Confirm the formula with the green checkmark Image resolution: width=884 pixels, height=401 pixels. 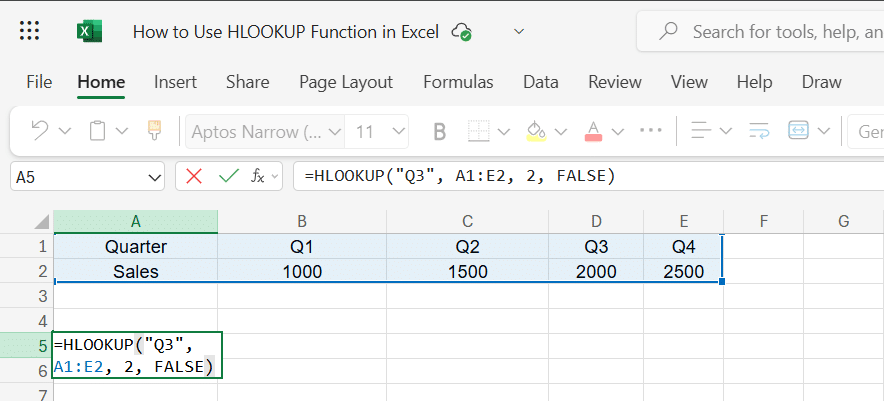(x=228, y=176)
